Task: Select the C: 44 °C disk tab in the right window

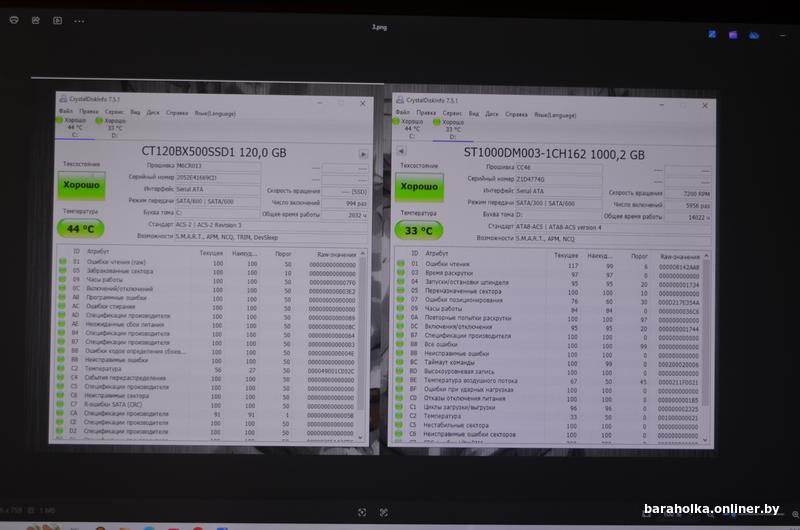Action: (x=412, y=129)
